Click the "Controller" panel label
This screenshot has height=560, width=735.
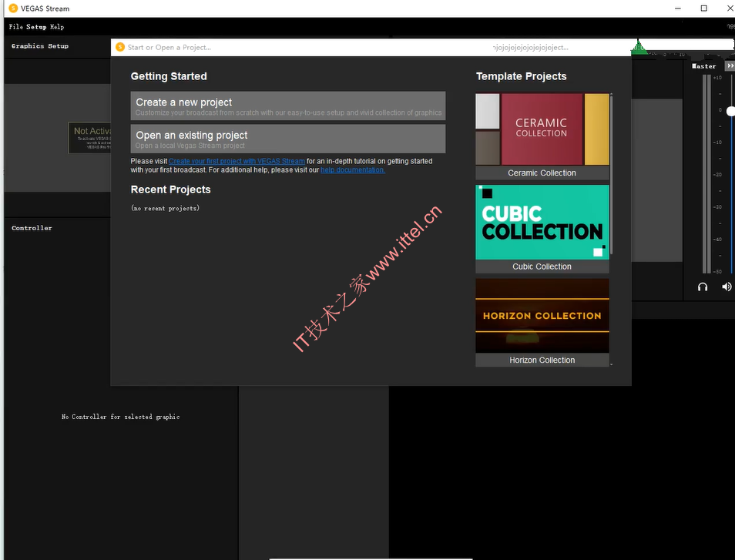click(32, 228)
